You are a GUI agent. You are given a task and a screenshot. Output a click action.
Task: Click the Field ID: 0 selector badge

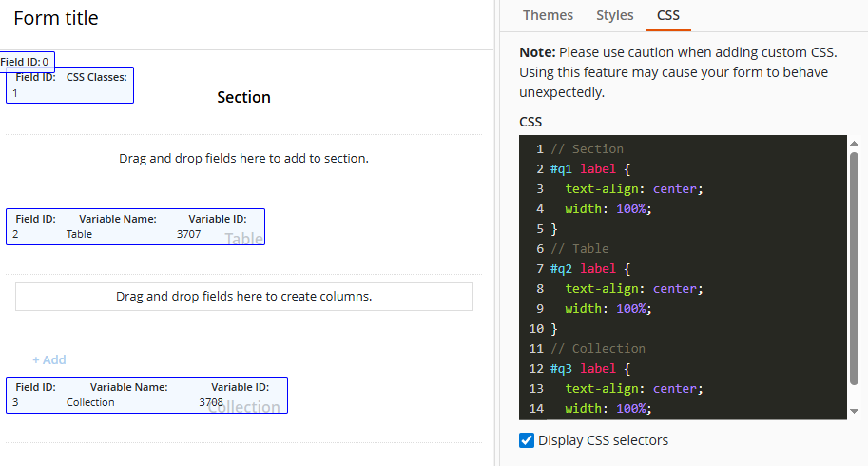click(x=26, y=62)
